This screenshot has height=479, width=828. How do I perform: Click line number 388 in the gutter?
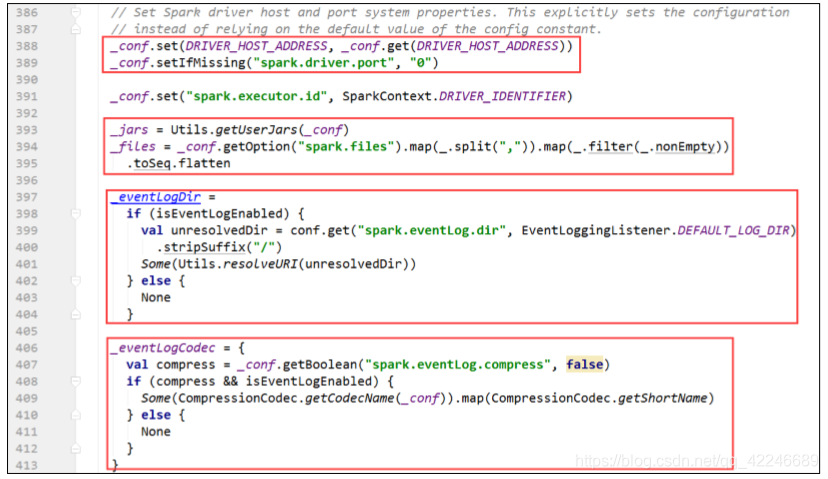tap(27, 46)
